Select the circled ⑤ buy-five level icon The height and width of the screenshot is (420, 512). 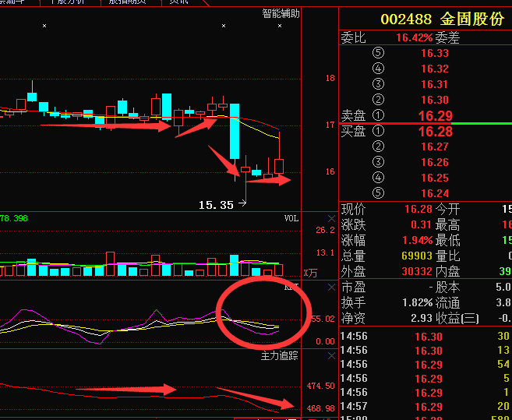point(380,193)
